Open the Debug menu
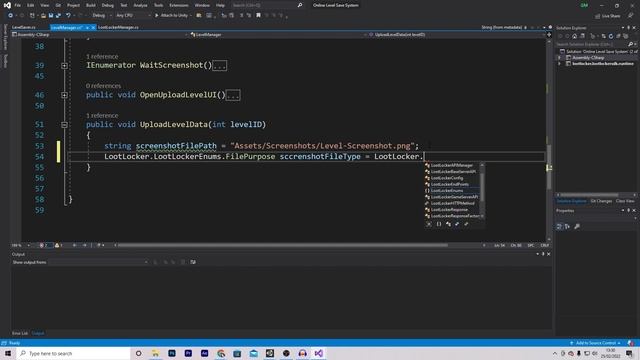The image size is (640, 360). (x=108, y=5)
